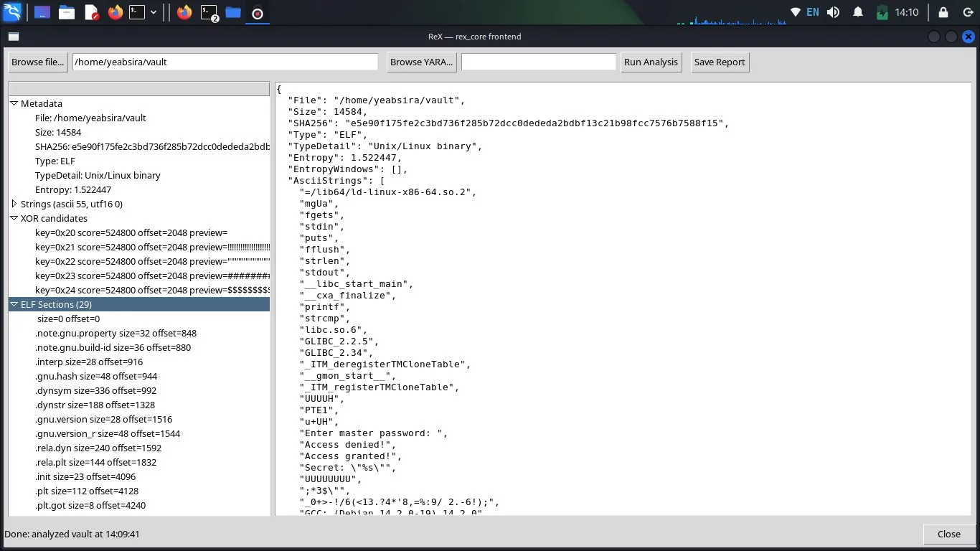This screenshot has width=980, height=551.
Task: Select the .note.gnu.build-id section row
Action: pyautogui.click(x=139, y=347)
